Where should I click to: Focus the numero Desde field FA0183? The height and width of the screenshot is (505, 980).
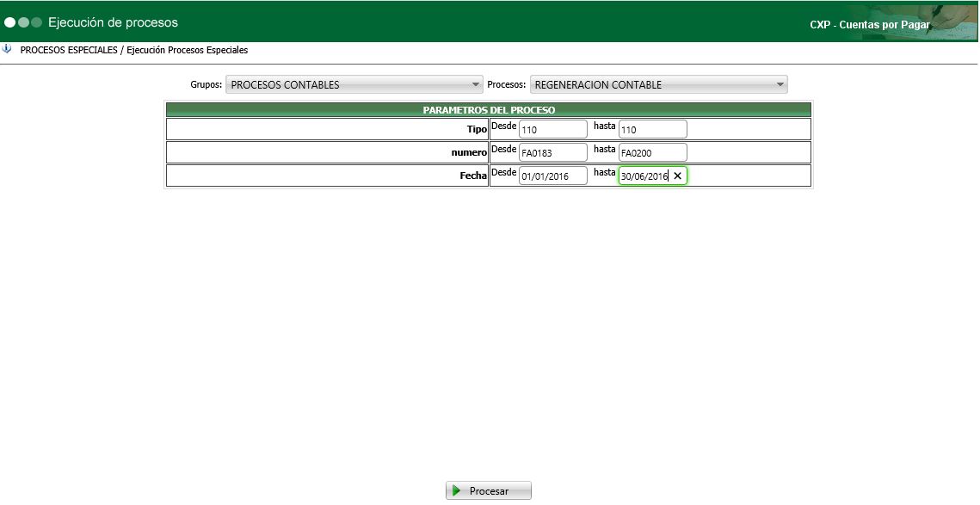[x=553, y=152]
